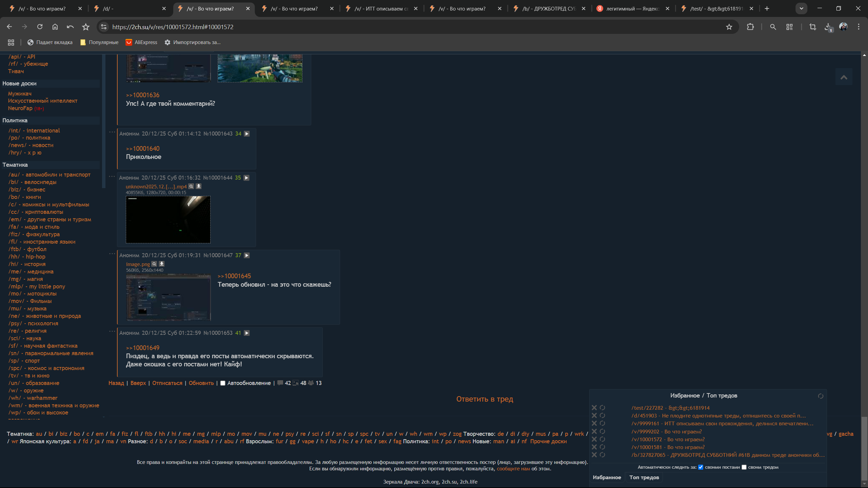Open browser downloads icon
This screenshot has height=488, width=868.
[828, 27]
